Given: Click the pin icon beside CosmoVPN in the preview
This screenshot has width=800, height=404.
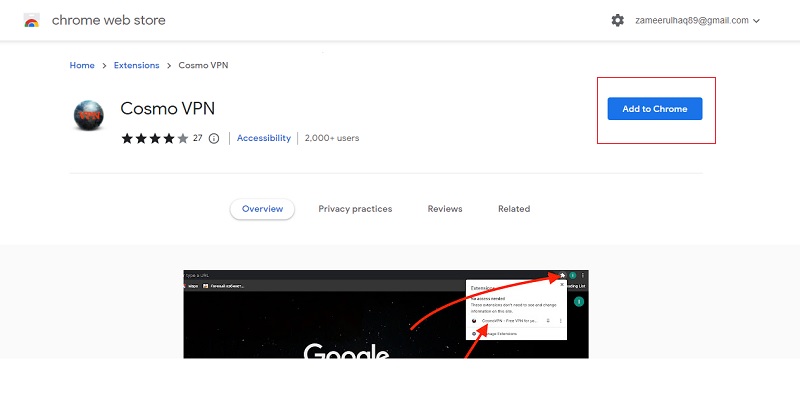Looking at the screenshot, I should click(548, 320).
